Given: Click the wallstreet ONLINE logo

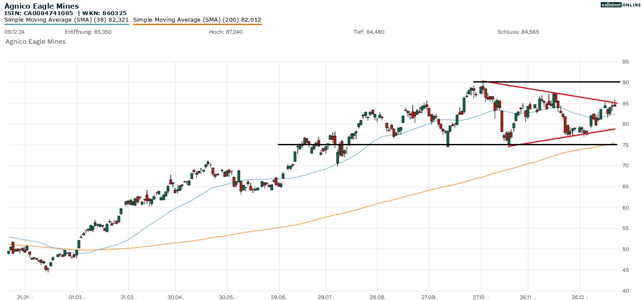Looking at the screenshot, I should 621,5.
